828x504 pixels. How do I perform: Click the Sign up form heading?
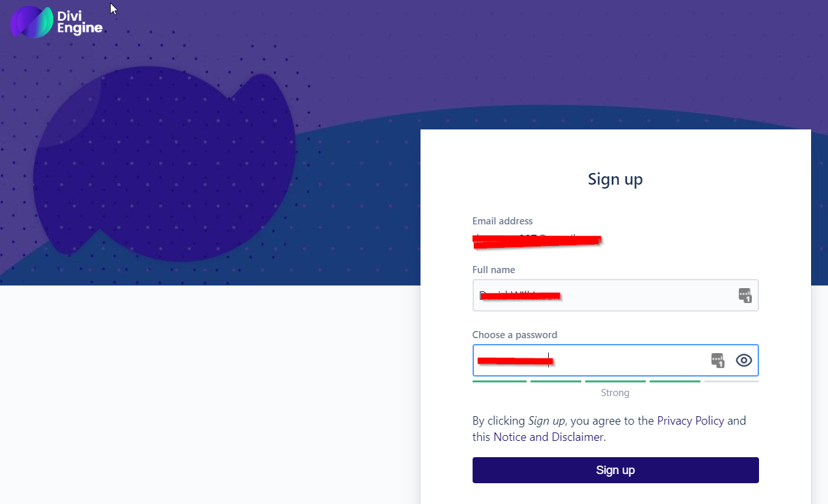615,179
